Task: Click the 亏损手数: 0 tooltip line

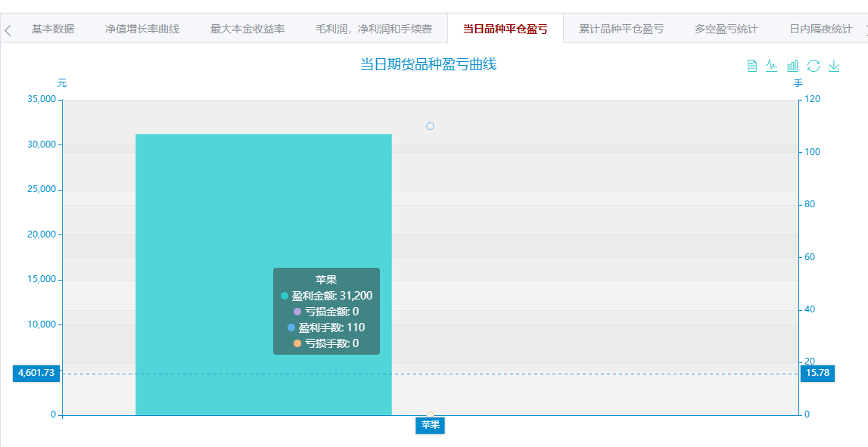Action: point(327,343)
